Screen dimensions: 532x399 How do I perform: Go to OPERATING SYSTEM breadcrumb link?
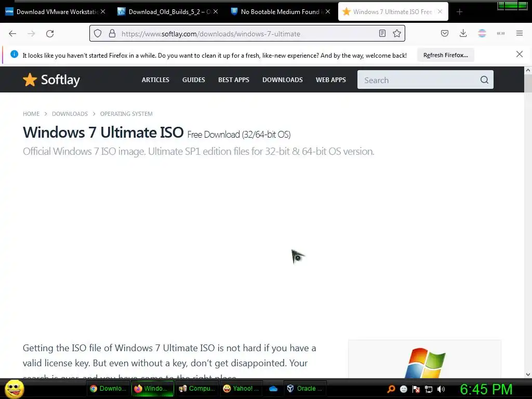pos(126,114)
